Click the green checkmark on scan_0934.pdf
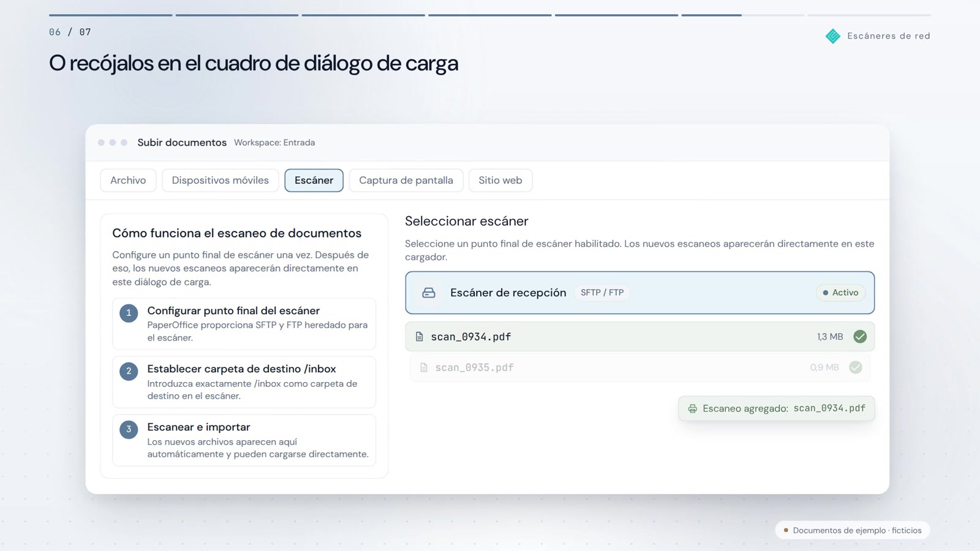The width and height of the screenshot is (980, 551). (860, 337)
